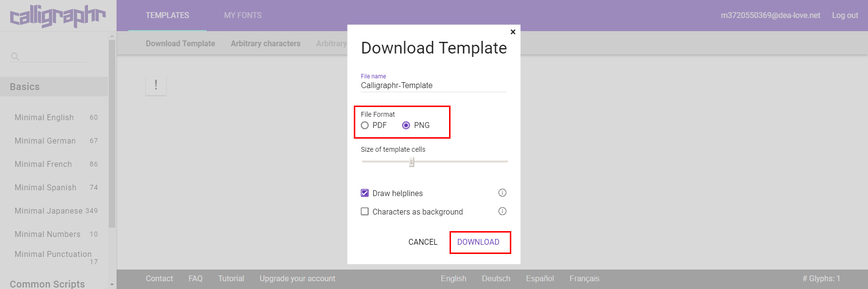868x289 pixels.
Task: Switch to the MY FONTS tab
Action: pyautogui.click(x=243, y=16)
